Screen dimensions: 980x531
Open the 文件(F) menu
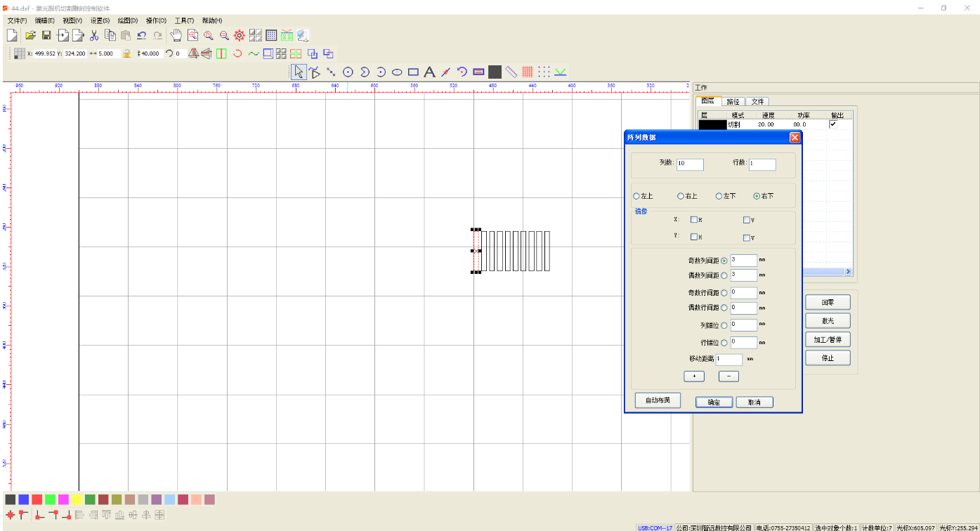tap(17, 21)
